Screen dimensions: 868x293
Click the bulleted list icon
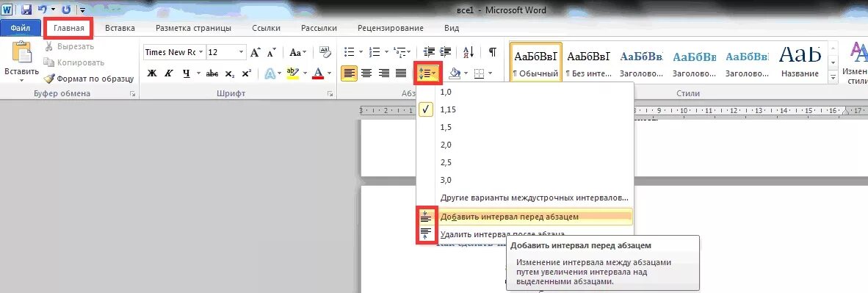pyautogui.click(x=350, y=52)
